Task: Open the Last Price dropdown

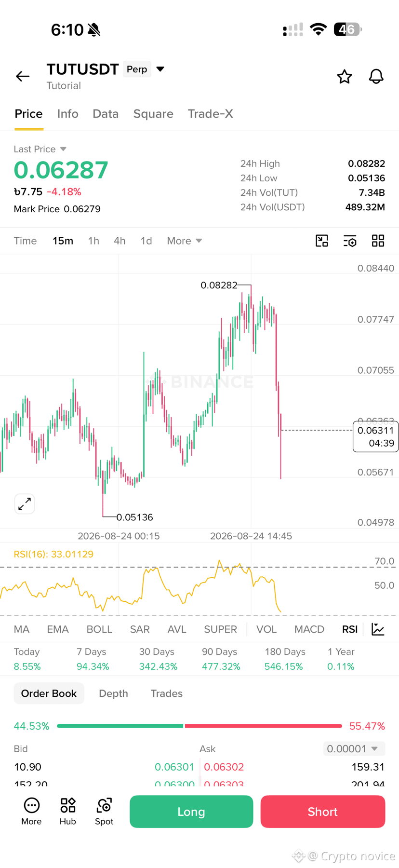Action: [40, 149]
